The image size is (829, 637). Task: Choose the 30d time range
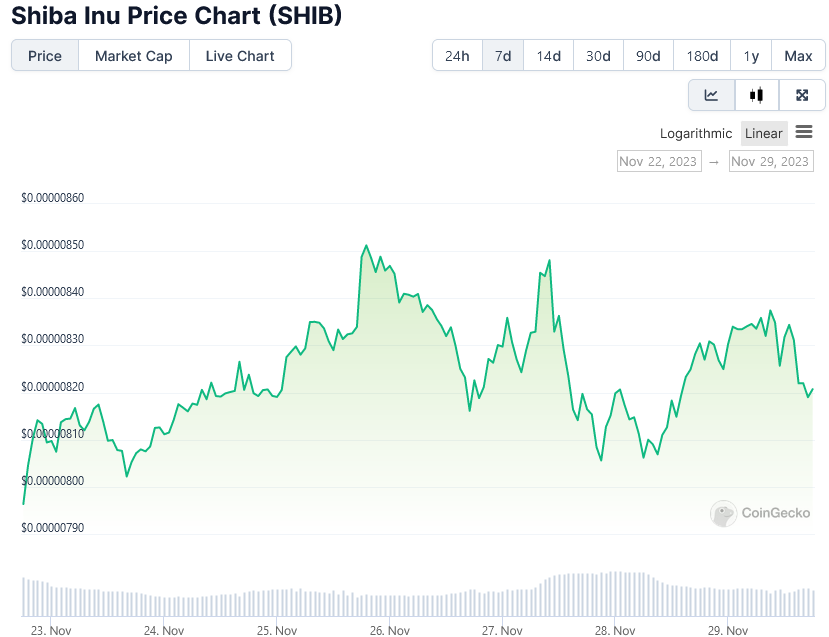pos(598,56)
